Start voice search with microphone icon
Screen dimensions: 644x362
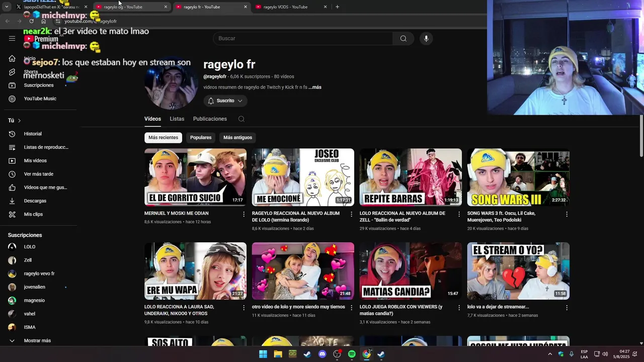coord(426,39)
